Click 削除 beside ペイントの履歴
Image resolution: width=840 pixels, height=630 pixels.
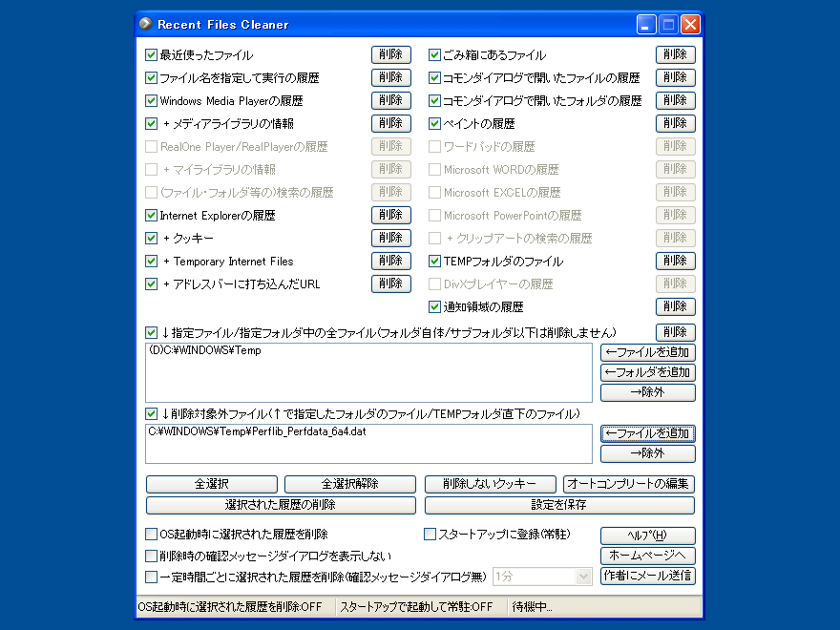point(676,124)
